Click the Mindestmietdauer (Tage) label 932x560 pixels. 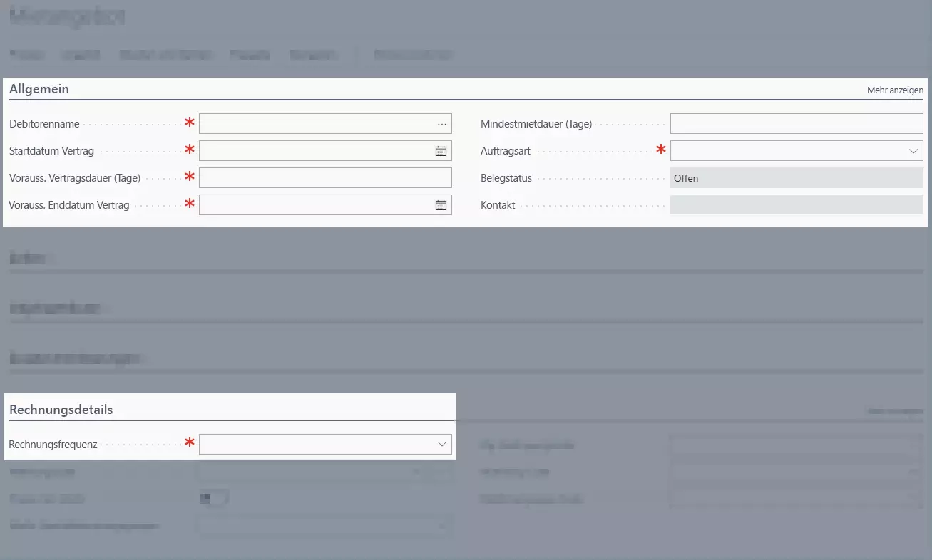(536, 124)
